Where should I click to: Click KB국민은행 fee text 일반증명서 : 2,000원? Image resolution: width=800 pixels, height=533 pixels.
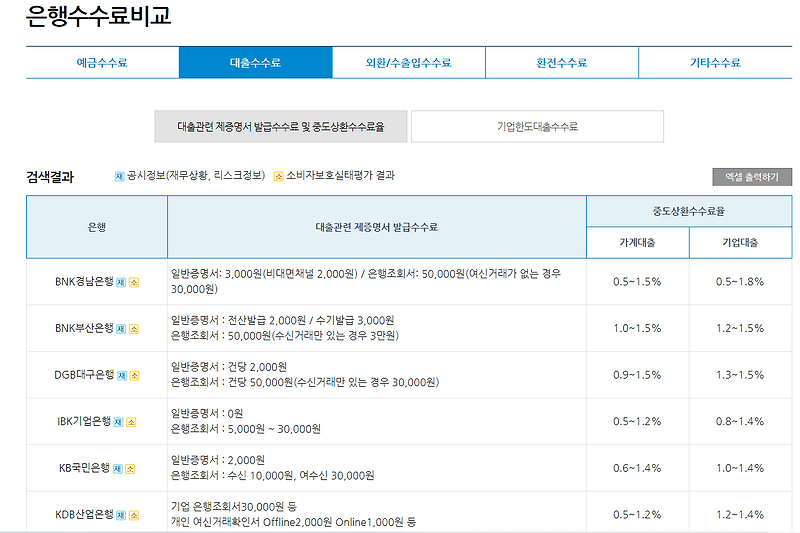click(218, 460)
